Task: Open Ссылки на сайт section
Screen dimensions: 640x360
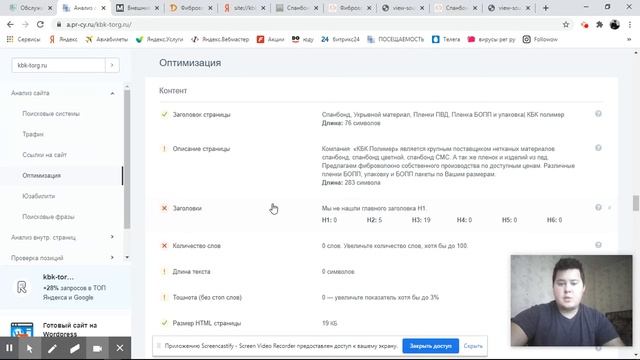Action: [44, 155]
